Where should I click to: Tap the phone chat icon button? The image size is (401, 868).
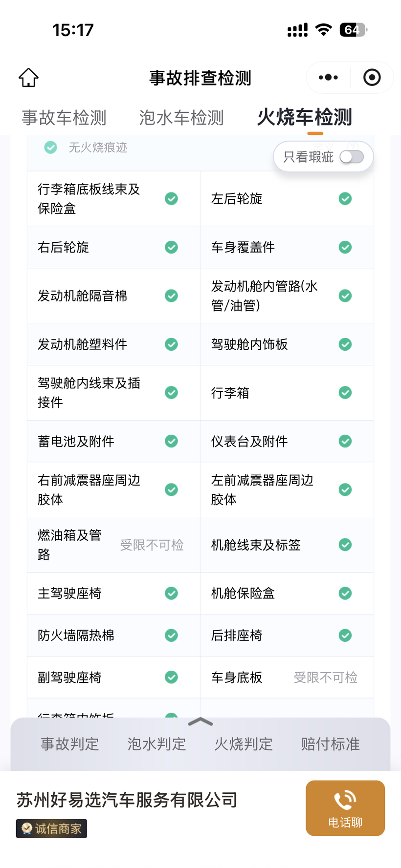pyautogui.click(x=345, y=808)
